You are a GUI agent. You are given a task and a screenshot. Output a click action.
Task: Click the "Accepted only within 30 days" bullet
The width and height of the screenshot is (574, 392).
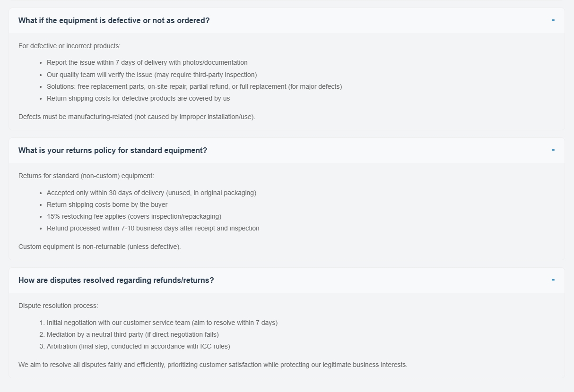coord(151,193)
